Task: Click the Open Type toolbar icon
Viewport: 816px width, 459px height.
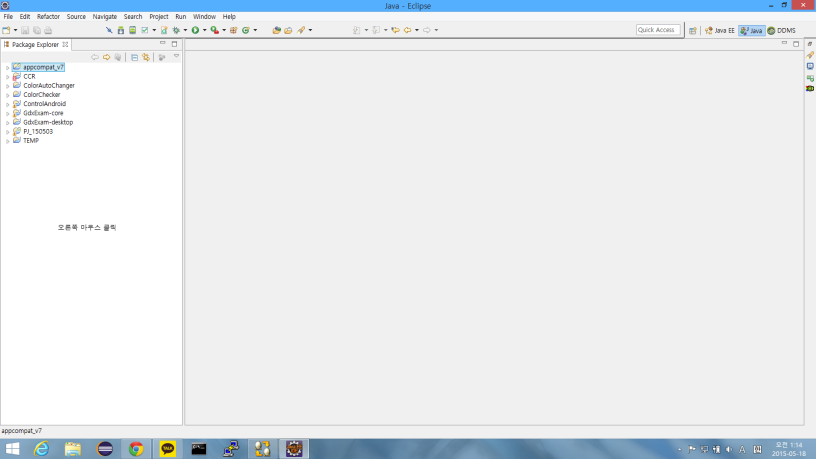Action: click(x=276, y=30)
